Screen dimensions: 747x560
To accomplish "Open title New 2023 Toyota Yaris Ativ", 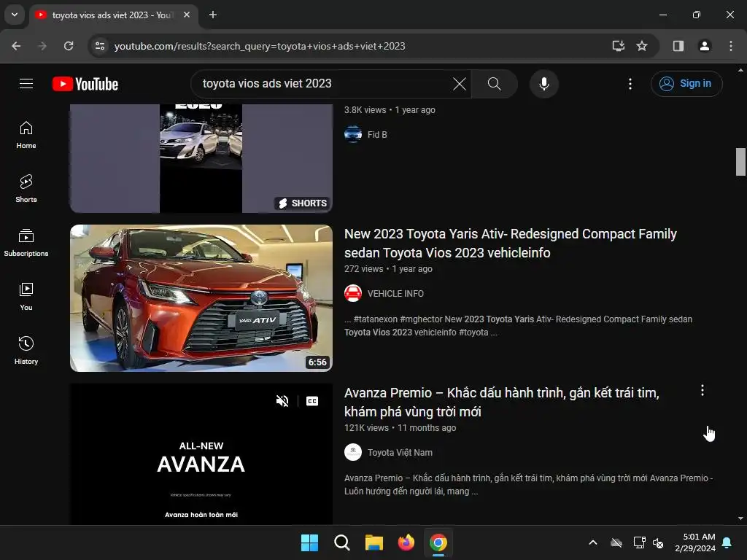I will coord(510,244).
